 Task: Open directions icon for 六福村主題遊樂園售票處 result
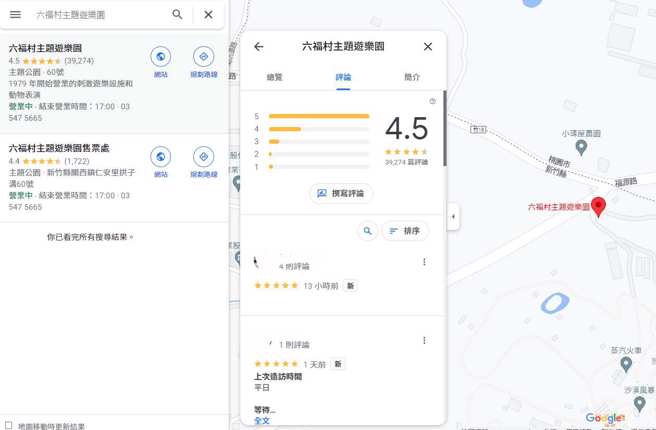point(204,156)
